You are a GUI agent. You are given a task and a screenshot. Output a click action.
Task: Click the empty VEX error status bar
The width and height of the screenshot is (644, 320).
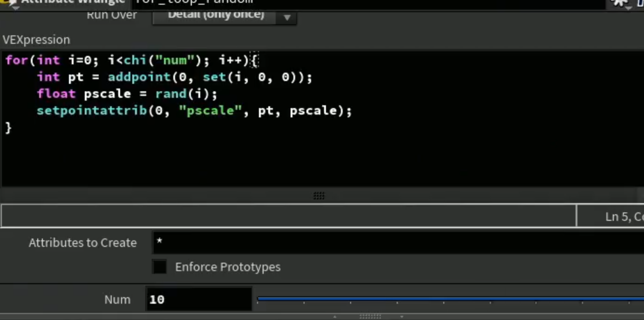(288, 216)
